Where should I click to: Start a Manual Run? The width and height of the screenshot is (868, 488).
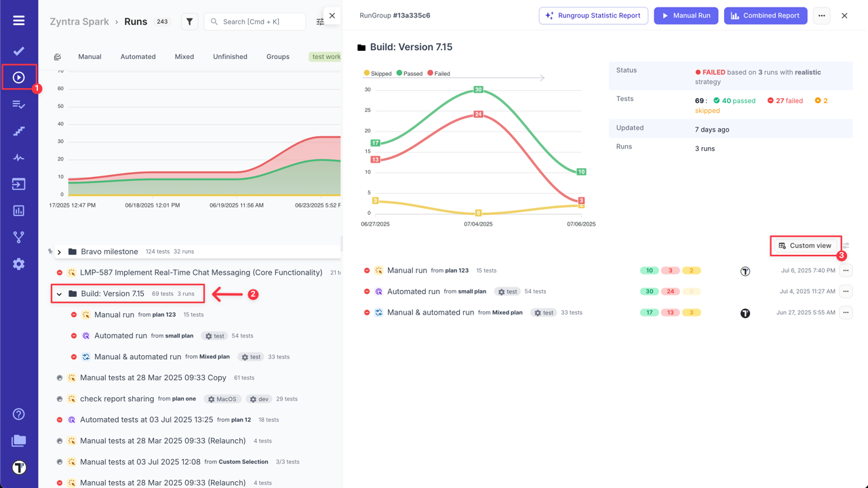(686, 15)
